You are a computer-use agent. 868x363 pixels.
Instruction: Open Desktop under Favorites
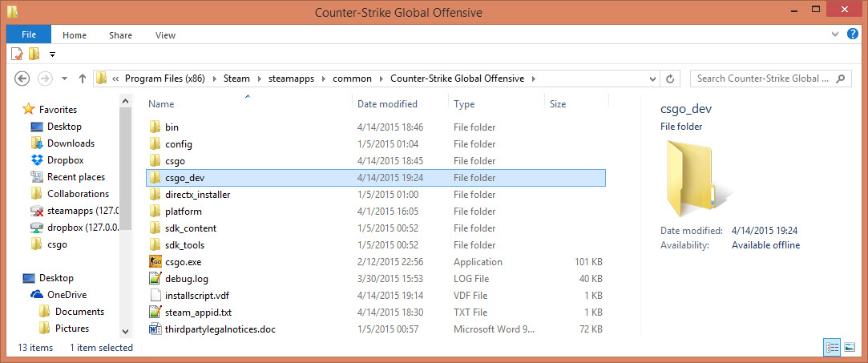tap(64, 127)
